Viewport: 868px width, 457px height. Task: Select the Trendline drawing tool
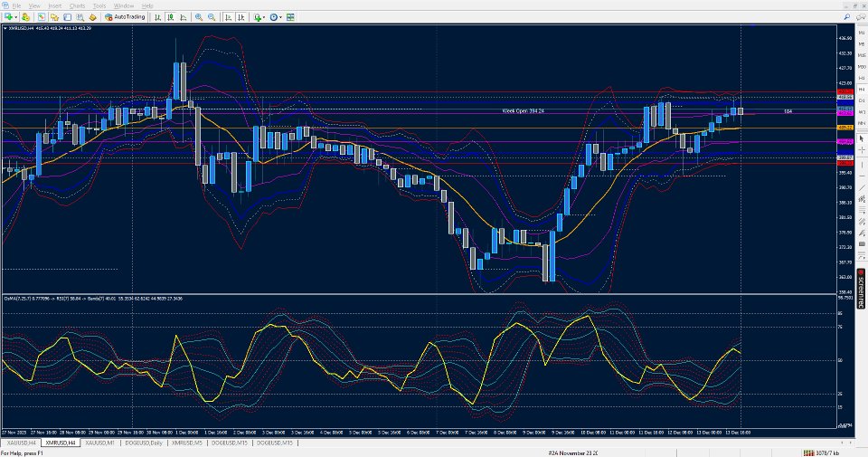tap(862, 188)
